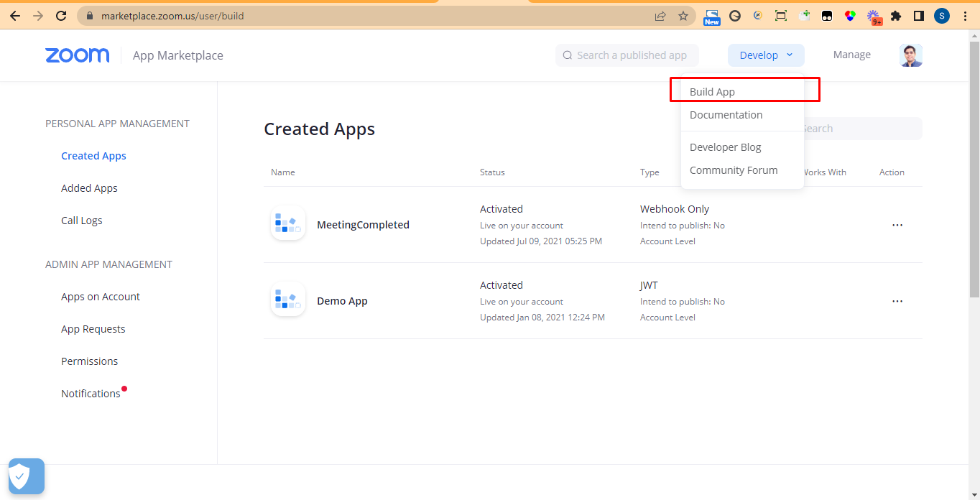Viewport: 980px width, 500px height.
Task: Click the Demo App icon
Action: click(x=288, y=300)
